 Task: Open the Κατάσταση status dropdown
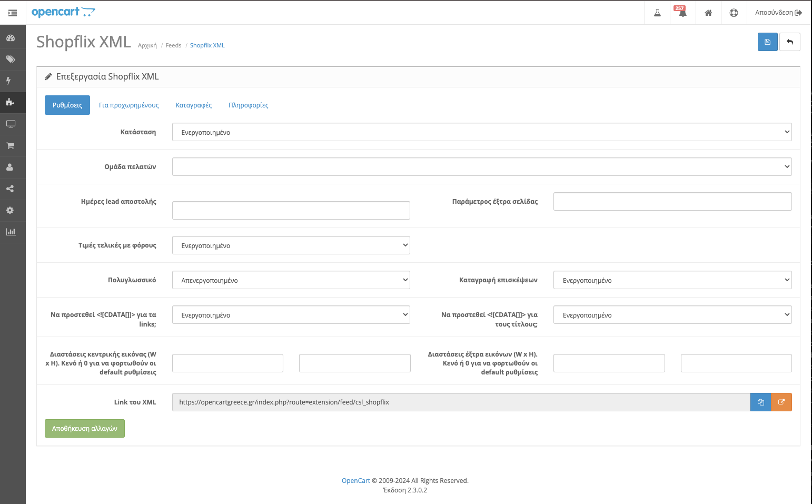pyautogui.click(x=482, y=132)
